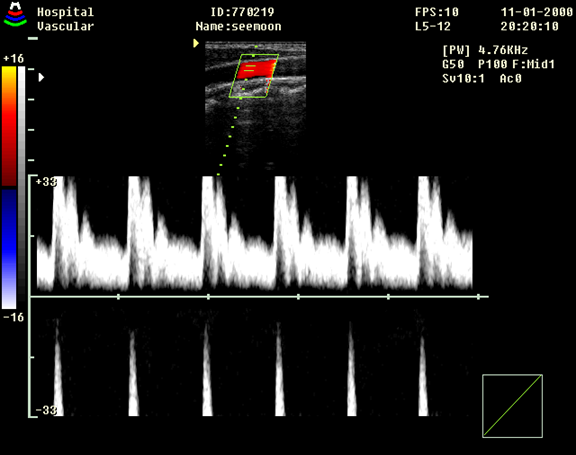Screen dimensions: 576x455
Task: Click the L5-12 probe label
Action: [433, 26]
